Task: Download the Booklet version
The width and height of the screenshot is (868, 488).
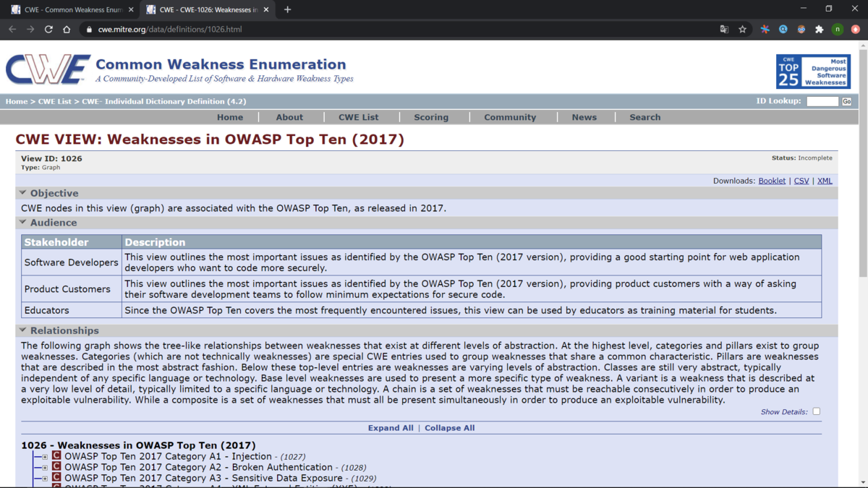Action: pos(772,181)
